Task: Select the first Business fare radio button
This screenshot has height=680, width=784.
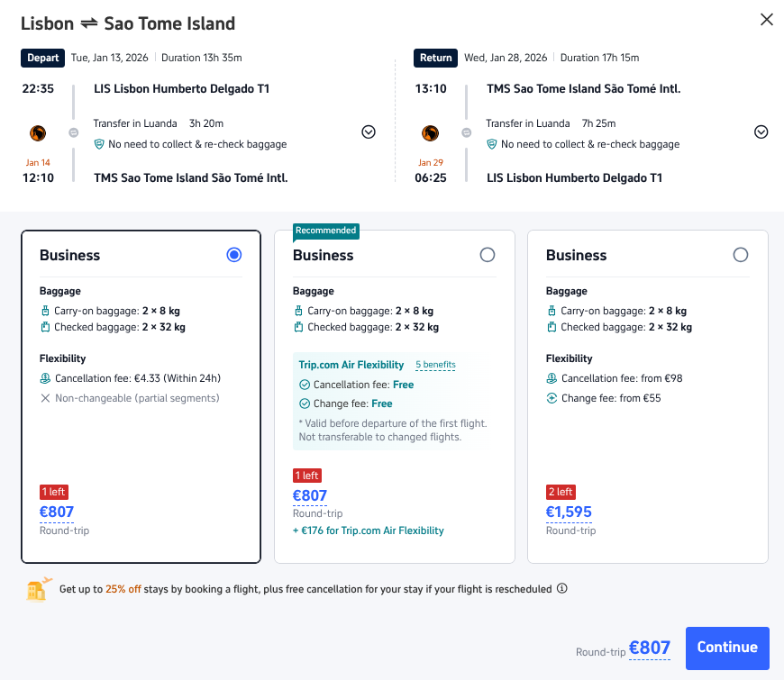Action: [234, 255]
